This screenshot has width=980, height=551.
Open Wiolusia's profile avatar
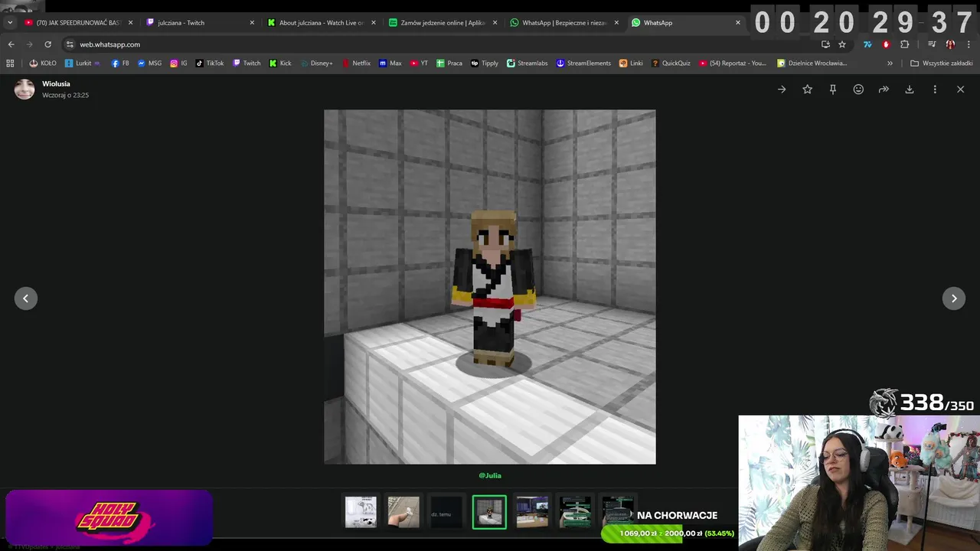click(24, 90)
